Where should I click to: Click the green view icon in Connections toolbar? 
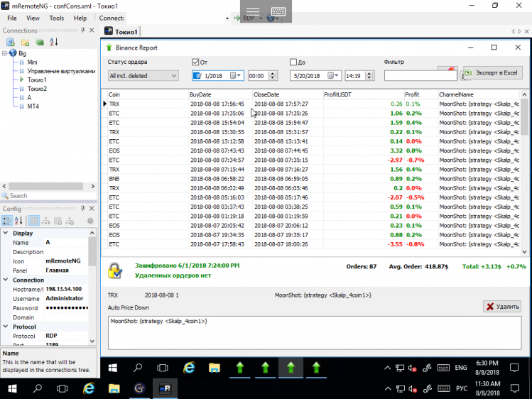[40, 43]
